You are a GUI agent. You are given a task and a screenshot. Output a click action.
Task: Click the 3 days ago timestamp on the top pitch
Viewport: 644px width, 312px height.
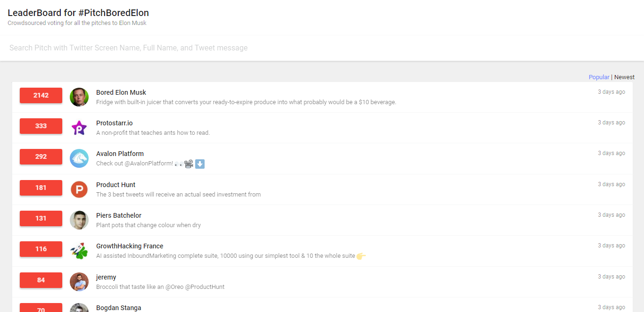(x=611, y=91)
